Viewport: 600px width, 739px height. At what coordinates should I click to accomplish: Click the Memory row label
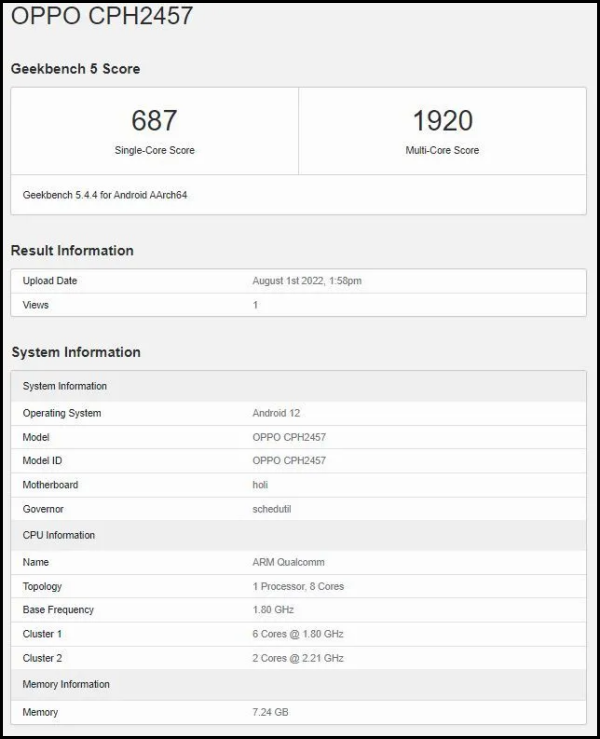(x=40, y=712)
